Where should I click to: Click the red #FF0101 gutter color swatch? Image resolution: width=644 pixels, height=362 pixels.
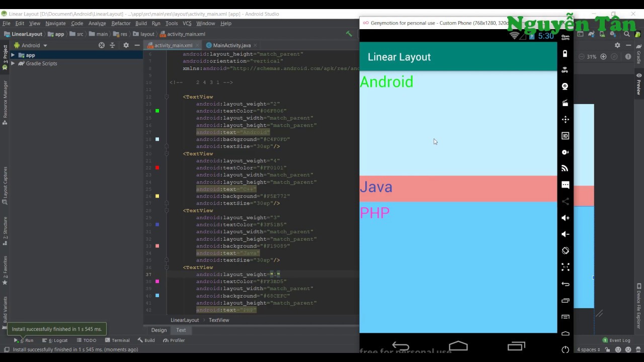[x=157, y=167]
